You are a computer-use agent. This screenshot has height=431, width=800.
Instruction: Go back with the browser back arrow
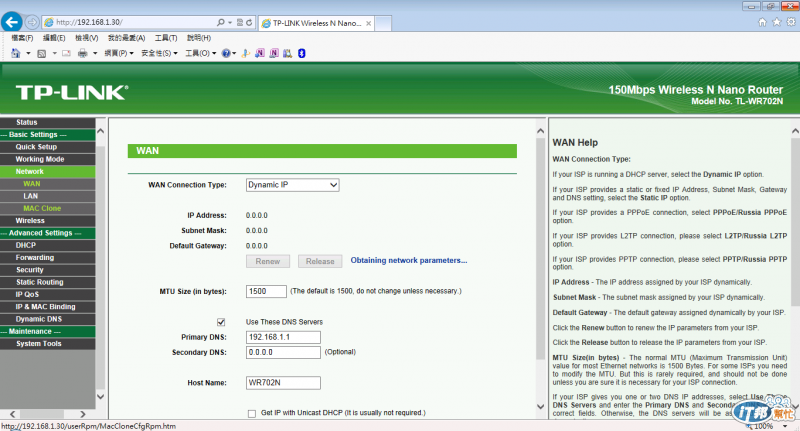coord(12,22)
